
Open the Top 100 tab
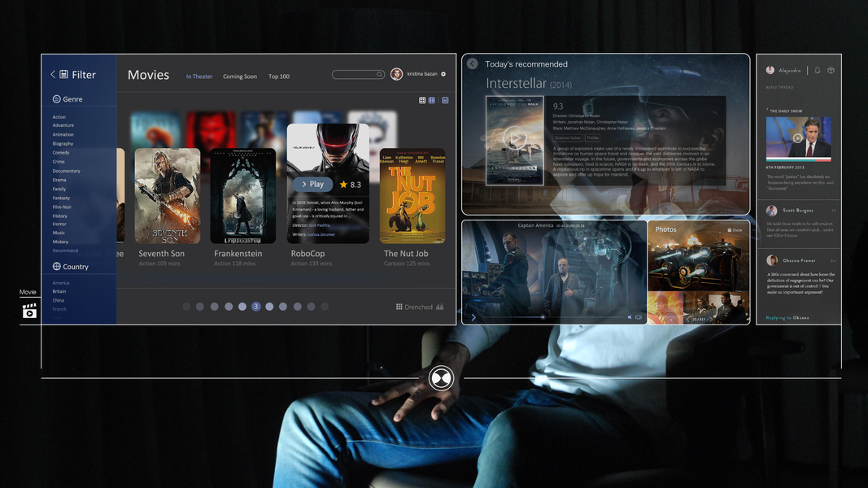click(279, 76)
